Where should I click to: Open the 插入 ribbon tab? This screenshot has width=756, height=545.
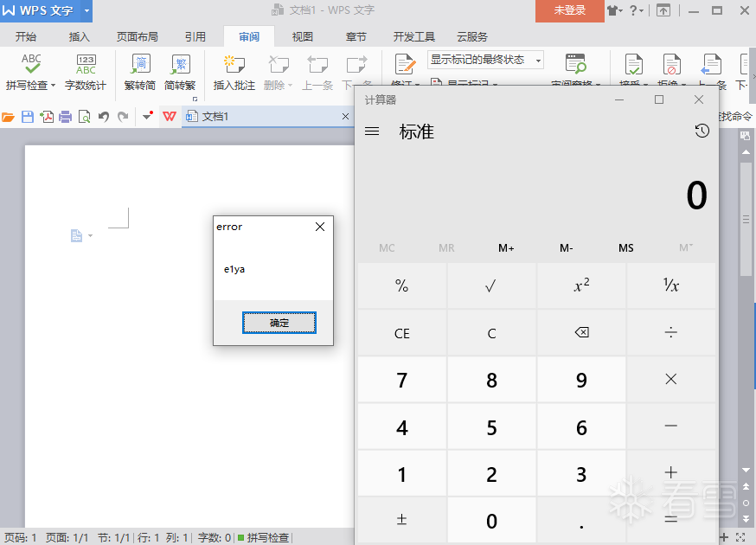pyautogui.click(x=79, y=36)
